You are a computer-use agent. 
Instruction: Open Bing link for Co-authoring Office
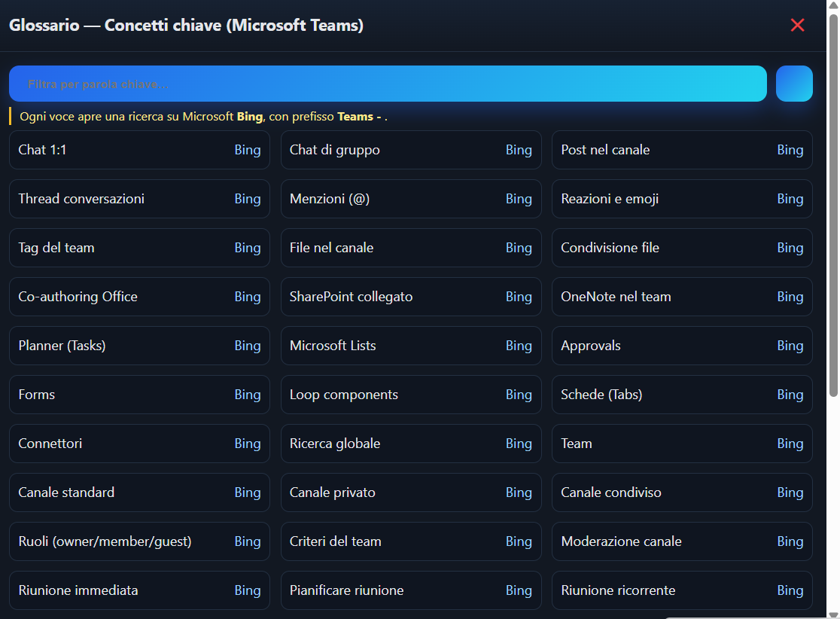point(248,297)
